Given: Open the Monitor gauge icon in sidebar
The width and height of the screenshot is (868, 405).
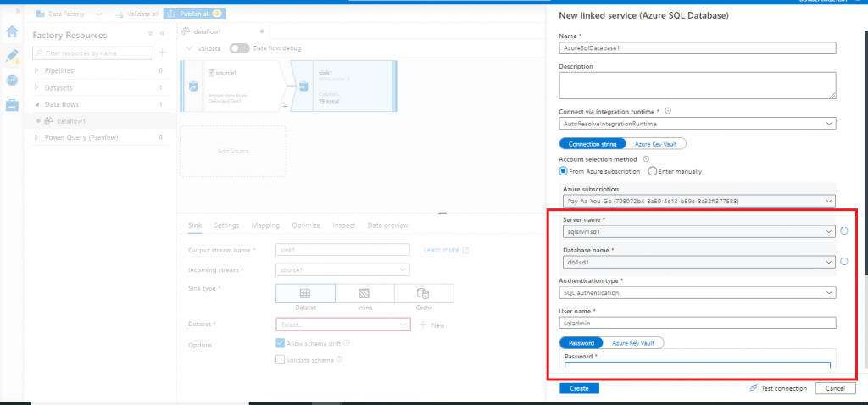Looking at the screenshot, I should (12, 80).
